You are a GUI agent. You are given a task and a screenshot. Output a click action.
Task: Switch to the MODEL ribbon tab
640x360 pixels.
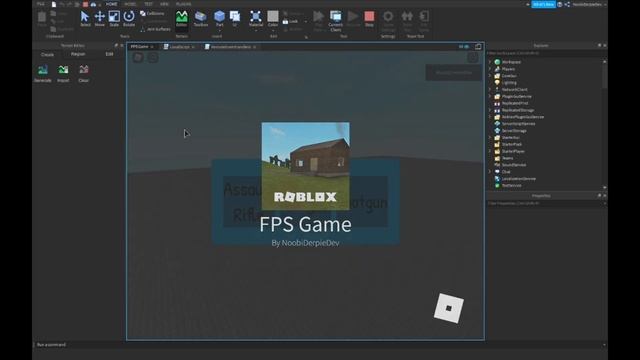(130, 4)
